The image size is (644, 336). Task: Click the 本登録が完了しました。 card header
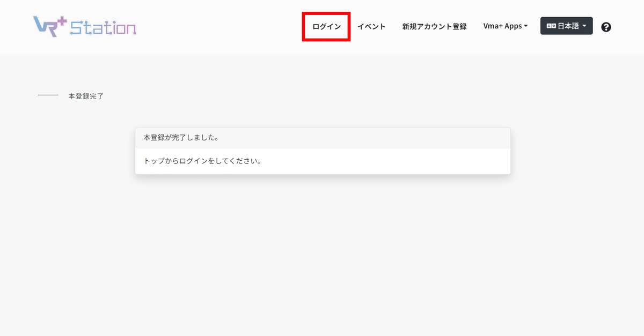pos(323,137)
